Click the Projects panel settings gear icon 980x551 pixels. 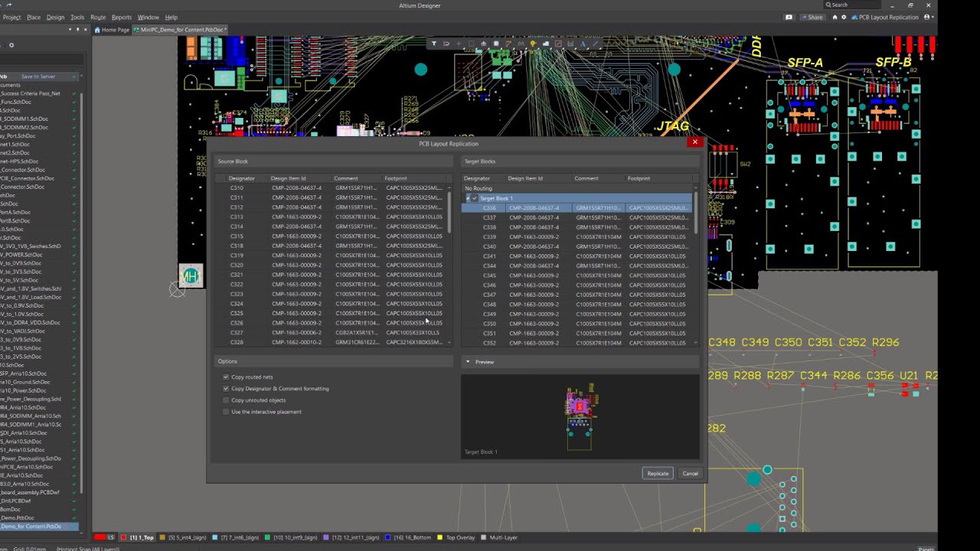(11, 45)
